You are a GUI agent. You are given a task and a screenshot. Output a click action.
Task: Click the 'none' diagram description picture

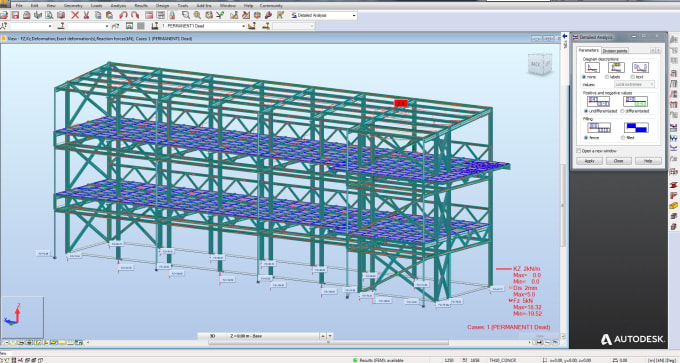(x=592, y=67)
